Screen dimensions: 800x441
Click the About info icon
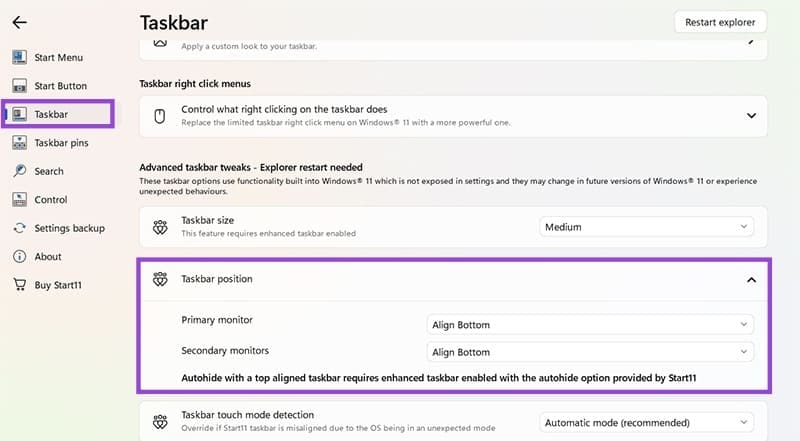click(x=19, y=256)
